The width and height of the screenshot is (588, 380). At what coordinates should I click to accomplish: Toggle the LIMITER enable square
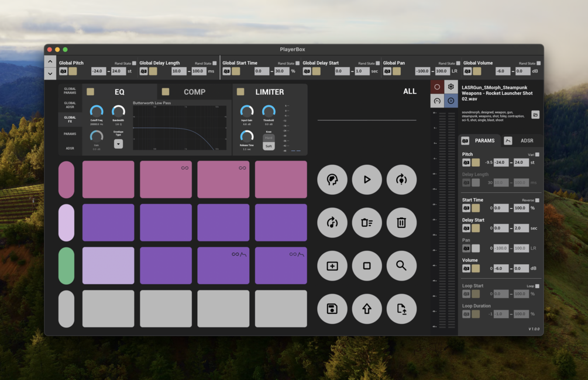tap(240, 92)
